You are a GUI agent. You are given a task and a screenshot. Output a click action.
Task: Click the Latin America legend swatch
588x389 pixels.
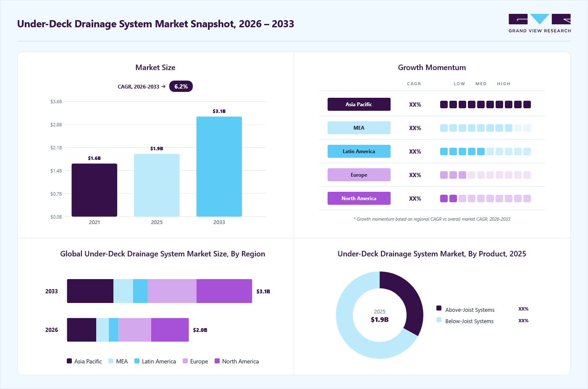(x=137, y=361)
